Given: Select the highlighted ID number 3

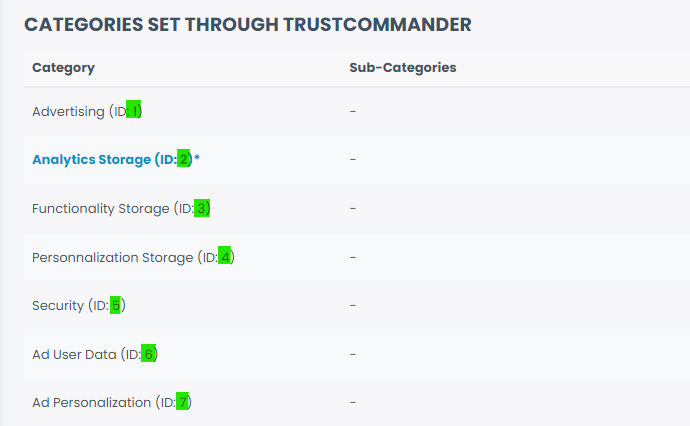Looking at the screenshot, I should pos(202,208).
